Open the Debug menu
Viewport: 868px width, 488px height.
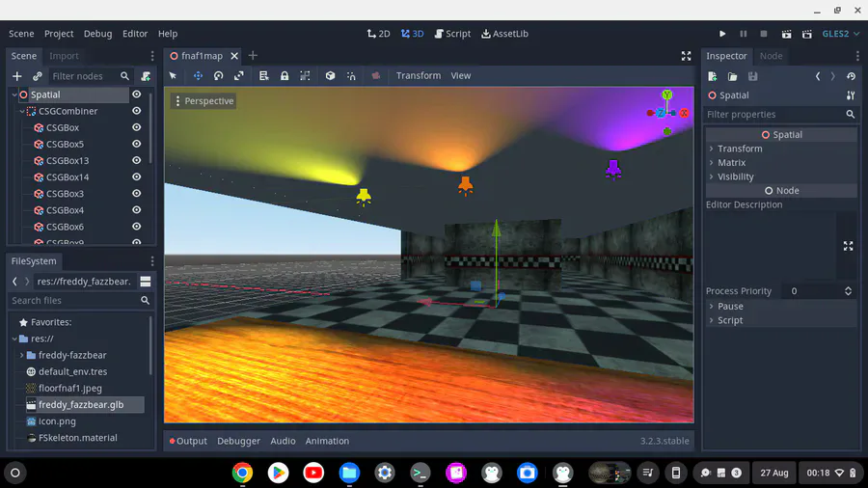98,34
